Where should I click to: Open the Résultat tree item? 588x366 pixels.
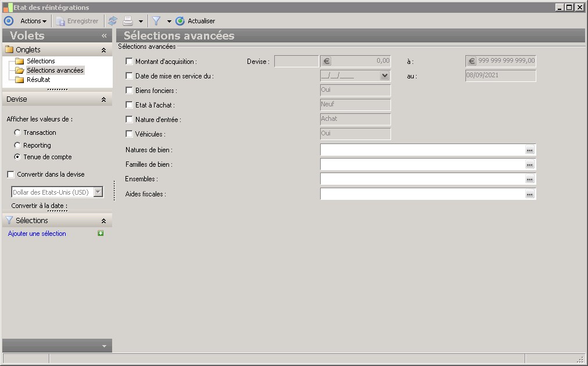[x=38, y=80]
